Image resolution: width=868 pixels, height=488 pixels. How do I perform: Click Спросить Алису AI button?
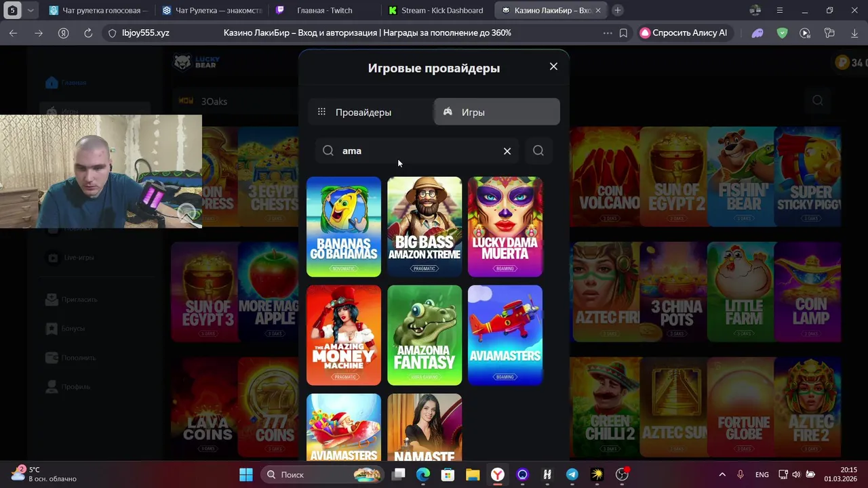click(x=684, y=33)
